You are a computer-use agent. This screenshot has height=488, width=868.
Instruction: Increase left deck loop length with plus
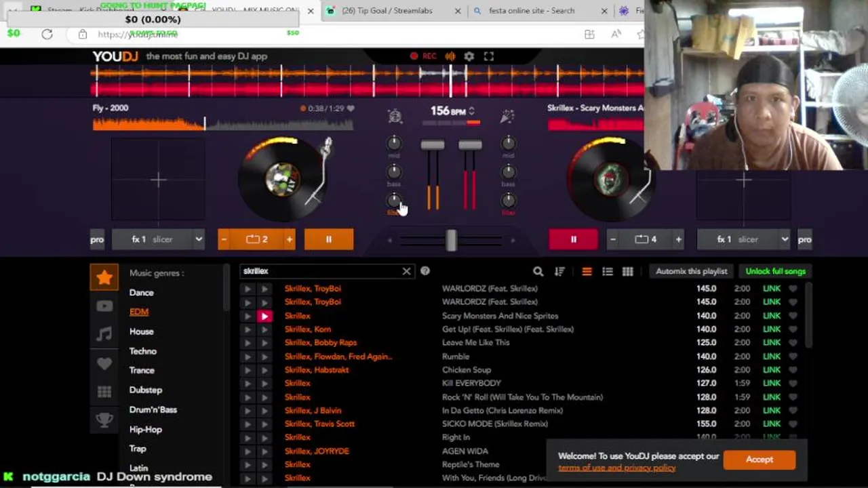click(290, 239)
